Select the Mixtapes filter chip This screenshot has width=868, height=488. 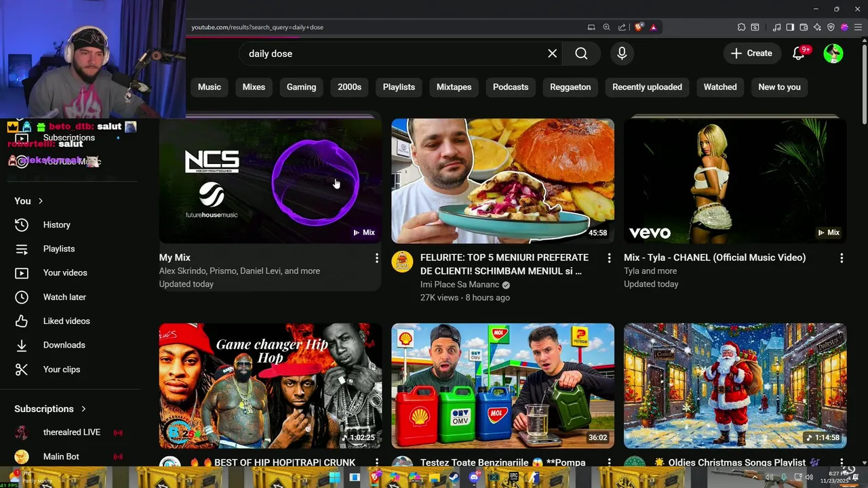pyautogui.click(x=454, y=87)
